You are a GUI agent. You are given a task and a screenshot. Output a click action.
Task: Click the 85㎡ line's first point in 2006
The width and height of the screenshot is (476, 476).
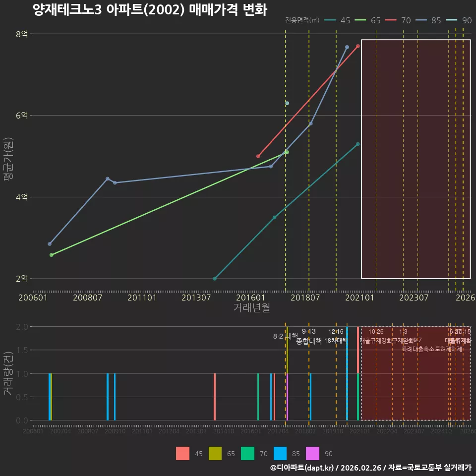[50, 244]
